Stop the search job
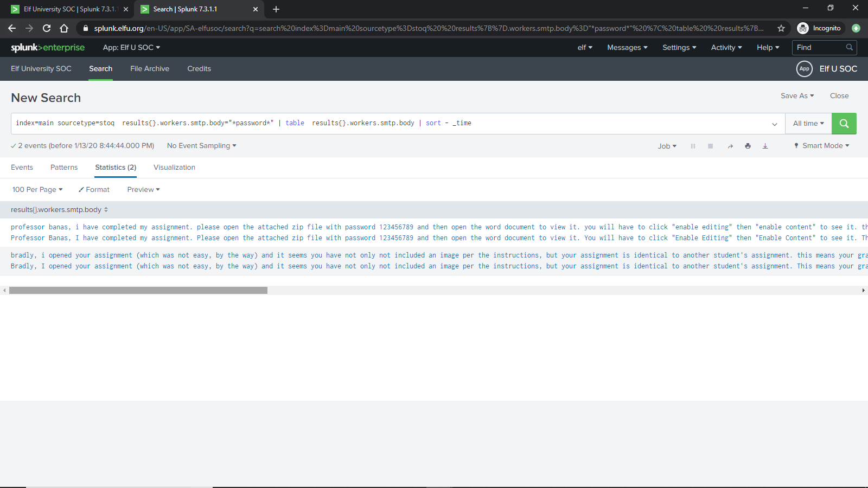868x488 pixels. 710,146
